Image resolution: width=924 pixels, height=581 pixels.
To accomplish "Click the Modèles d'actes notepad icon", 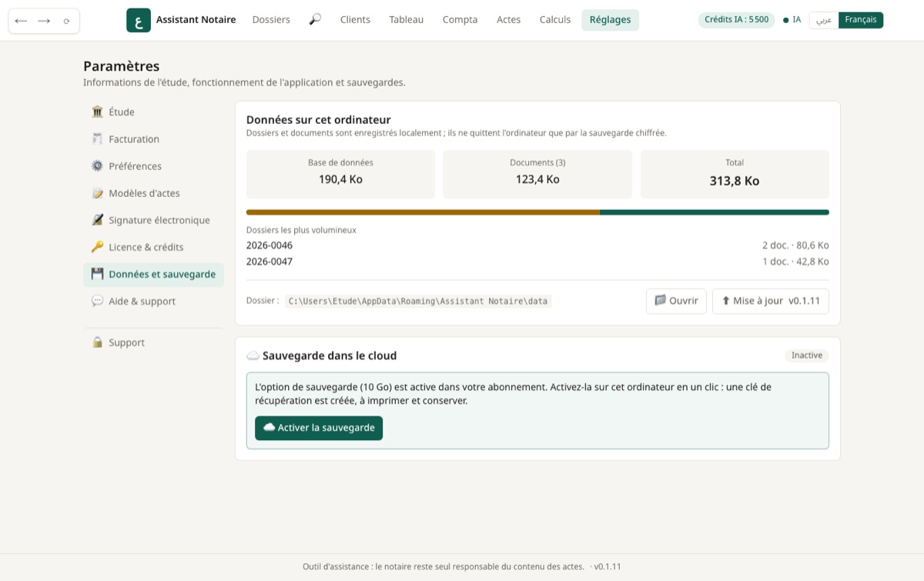I will pyautogui.click(x=97, y=193).
